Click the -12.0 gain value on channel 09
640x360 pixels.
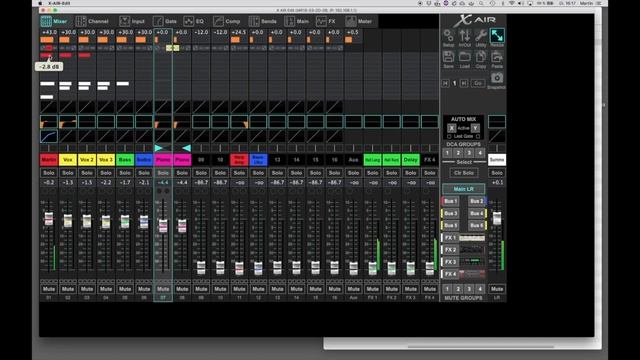coord(201,32)
